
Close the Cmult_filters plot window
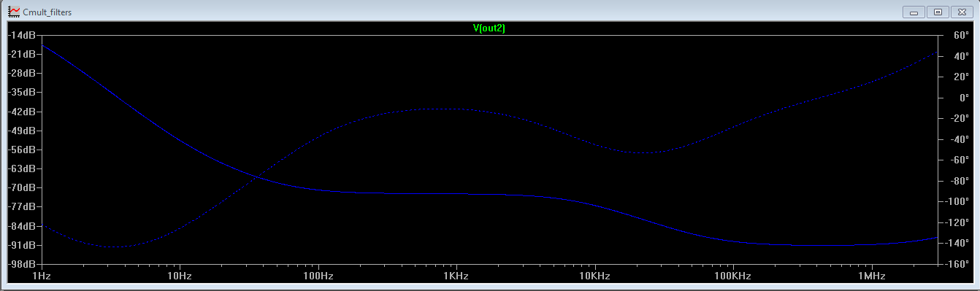[x=961, y=12]
